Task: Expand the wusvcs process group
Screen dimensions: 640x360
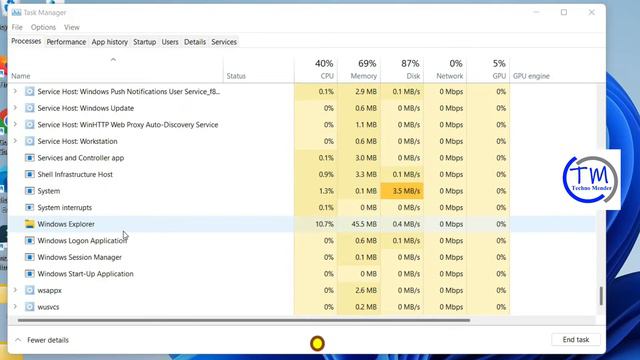Action: [15, 307]
